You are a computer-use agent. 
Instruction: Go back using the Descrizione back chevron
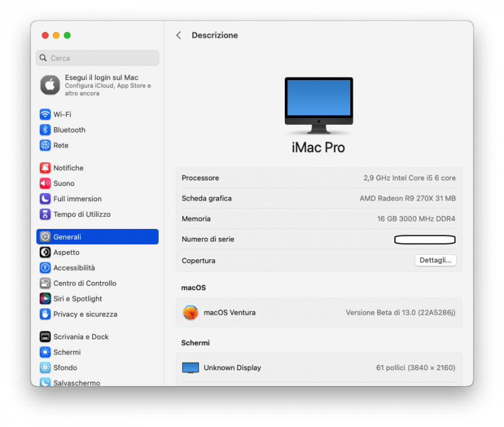click(179, 35)
